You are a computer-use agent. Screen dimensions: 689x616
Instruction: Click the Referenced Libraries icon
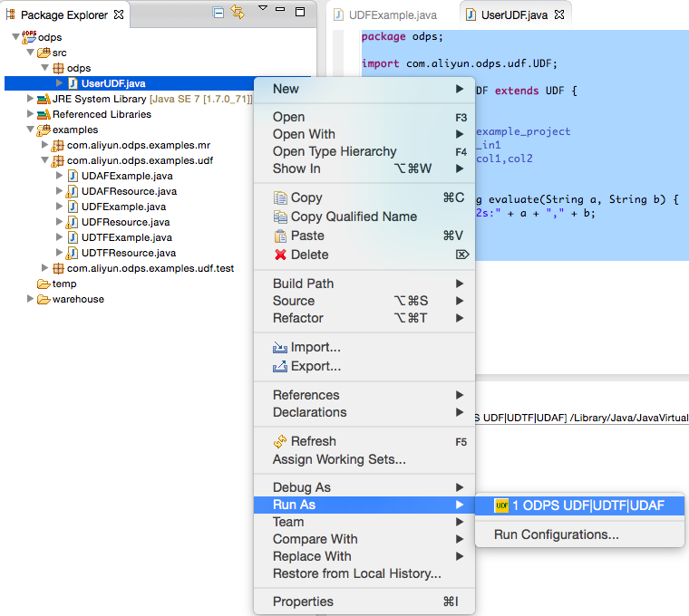(44, 114)
